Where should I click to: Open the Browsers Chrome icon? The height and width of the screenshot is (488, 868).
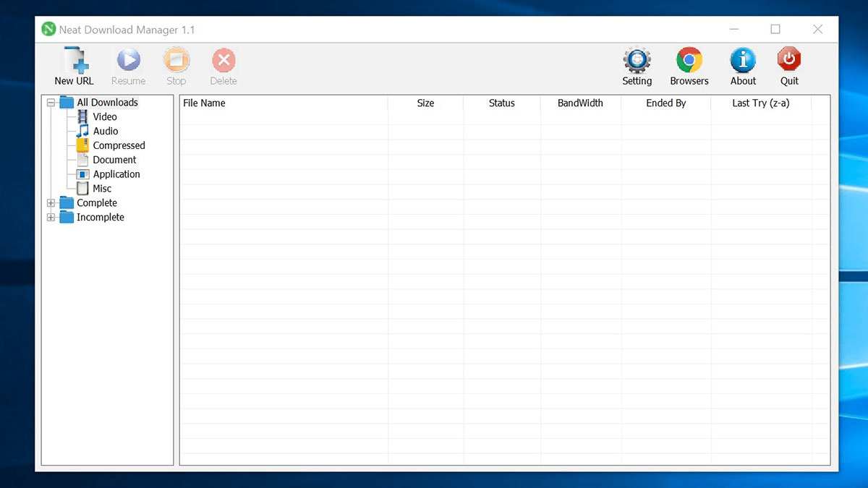(689, 61)
